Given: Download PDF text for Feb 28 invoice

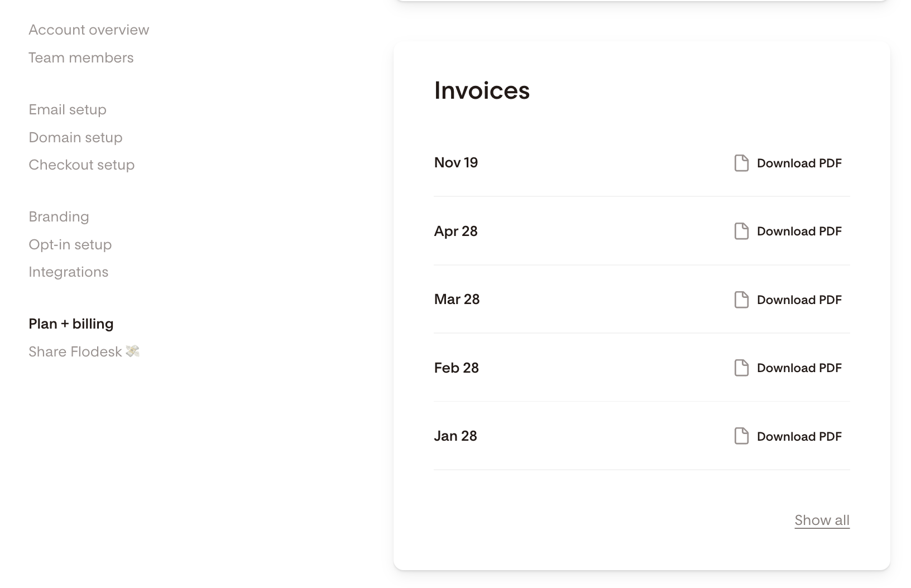Looking at the screenshot, I should (799, 368).
